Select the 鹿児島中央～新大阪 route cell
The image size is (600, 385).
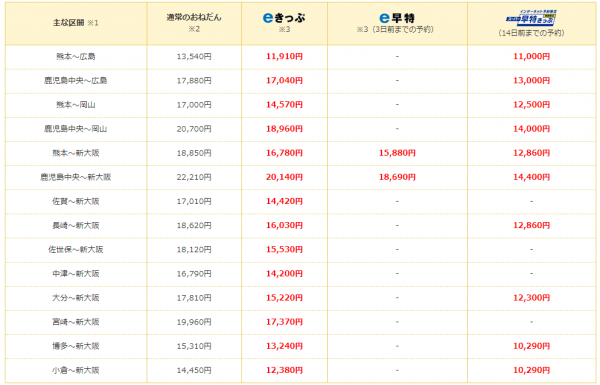[x=76, y=177]
